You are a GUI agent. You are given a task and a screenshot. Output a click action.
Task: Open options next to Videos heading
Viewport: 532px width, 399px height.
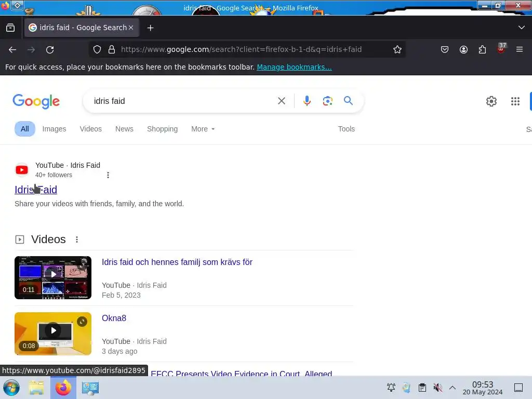tap(77, 240)
